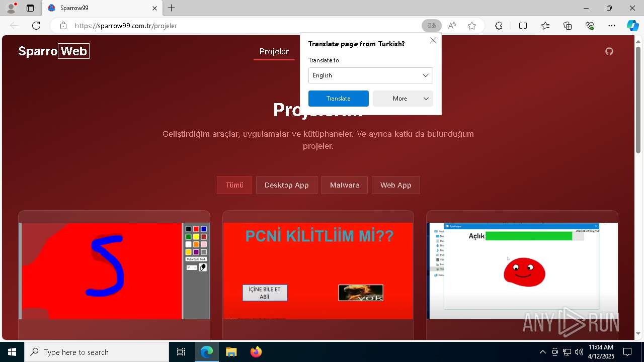Image resolution: width=644 pixels, height=362 pixels.
Task: Open the browser profile icon
Action: [x=11, y=8]
